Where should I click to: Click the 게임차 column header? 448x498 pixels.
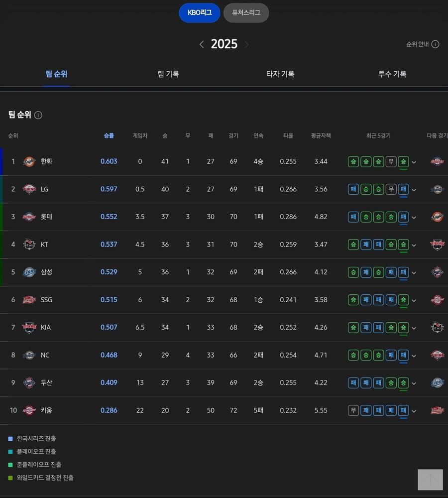[x=140, y=135]
